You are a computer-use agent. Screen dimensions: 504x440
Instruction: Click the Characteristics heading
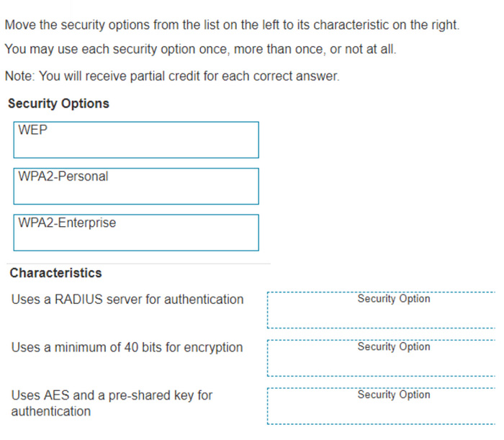click(x=55, y=273)
